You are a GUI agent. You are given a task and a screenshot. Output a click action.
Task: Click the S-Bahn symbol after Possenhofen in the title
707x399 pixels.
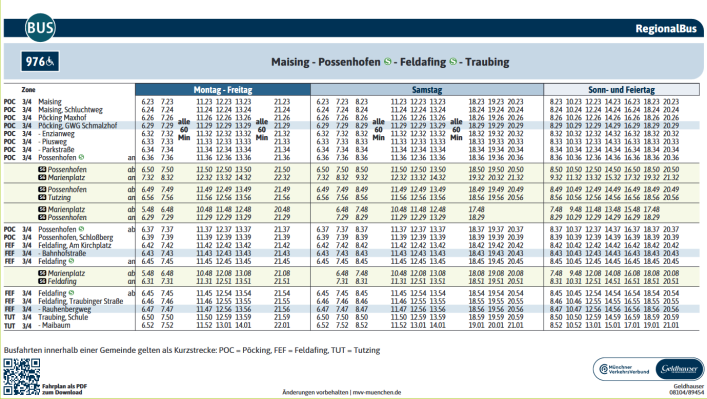(x=387, y=62)
